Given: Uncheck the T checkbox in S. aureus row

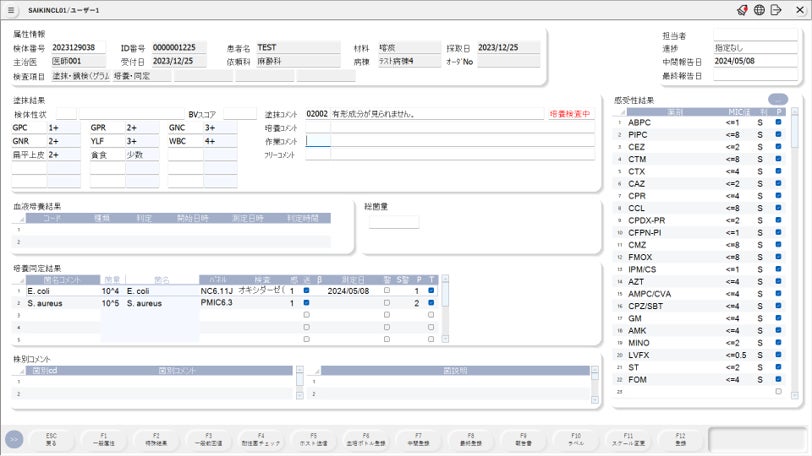Looking at the screenshot, I should (431, 303).
